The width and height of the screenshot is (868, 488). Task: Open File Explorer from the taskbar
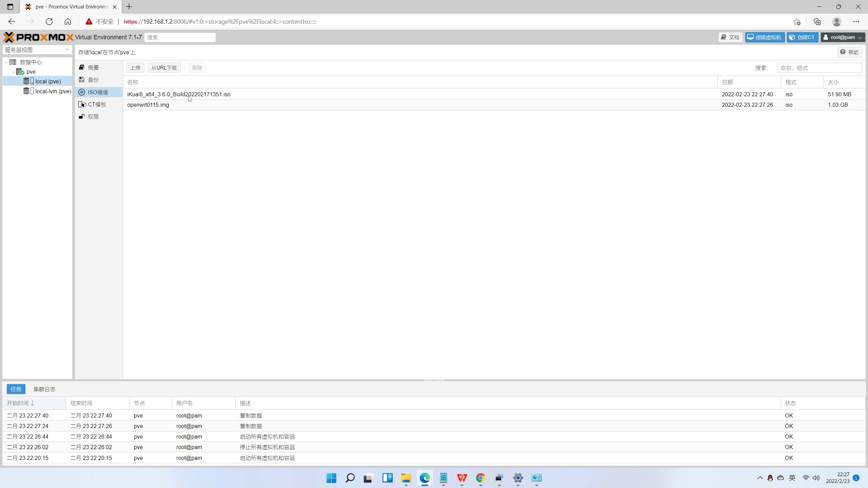pos(406,478)
